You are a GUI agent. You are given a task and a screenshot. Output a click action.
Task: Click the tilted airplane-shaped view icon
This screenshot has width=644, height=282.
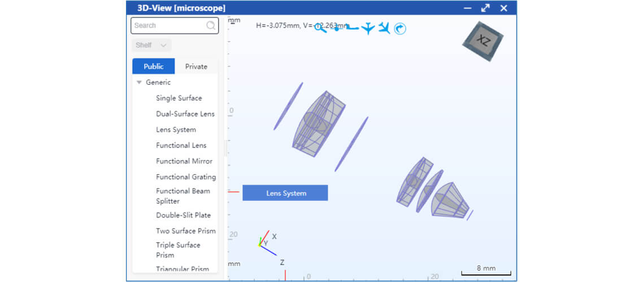(x=384, y=28)
